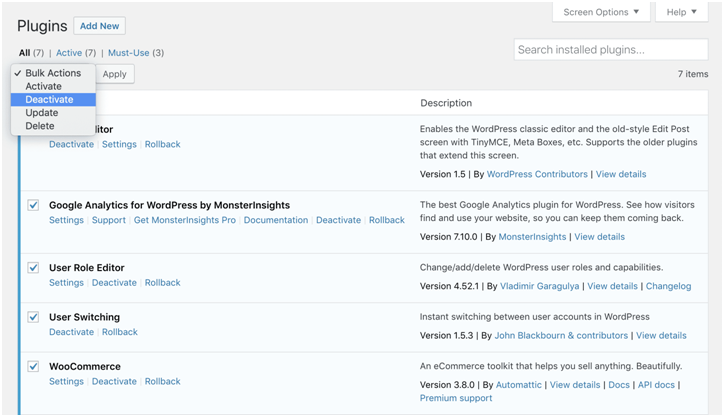Viewport: 724px width, 417px height.
Task: Check the Google Analytics for WordPress checkbox
Action: pyautogui.click(x=33, y=205)
